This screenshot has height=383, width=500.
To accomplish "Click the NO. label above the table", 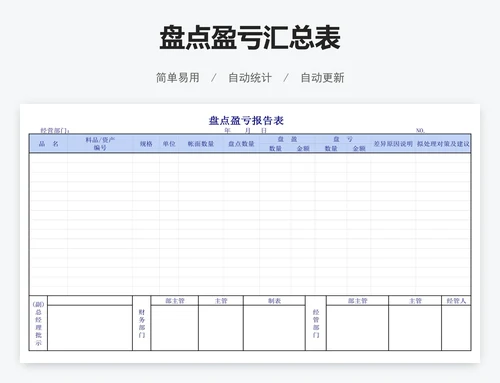I will pyautogui.click(x=420, y=131).
